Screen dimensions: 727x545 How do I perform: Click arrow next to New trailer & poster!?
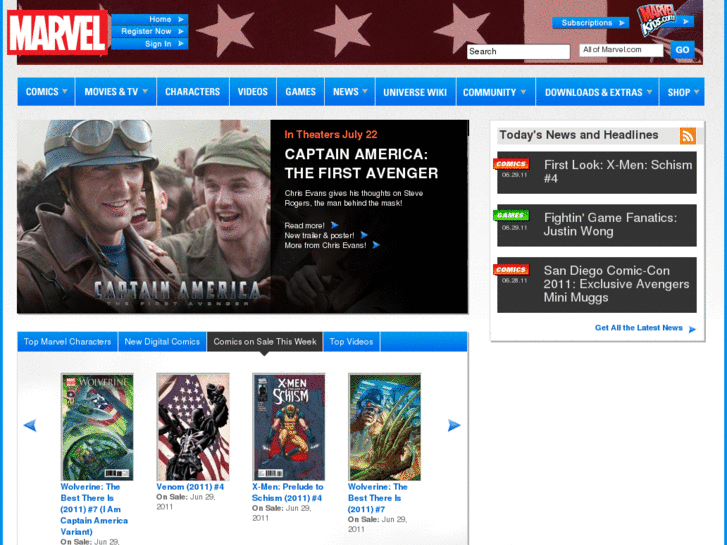point(364,235)
